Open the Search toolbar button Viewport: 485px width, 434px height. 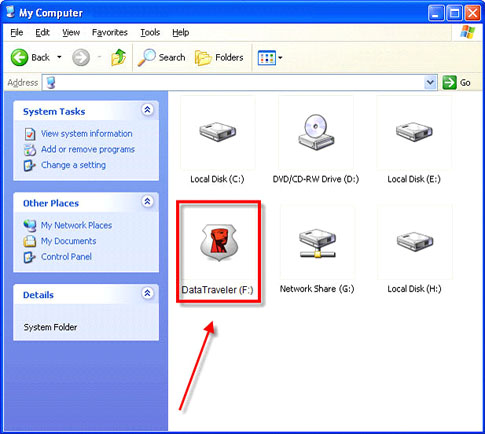tap(162, 57)
